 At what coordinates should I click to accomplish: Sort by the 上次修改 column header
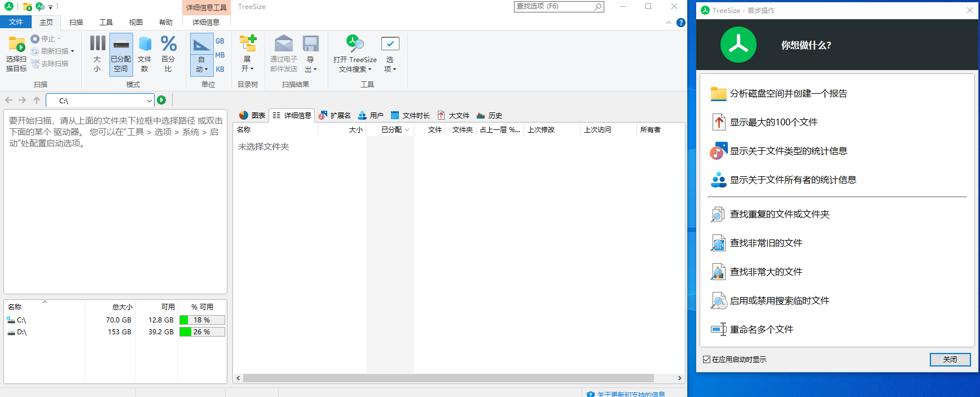point(552,130)
